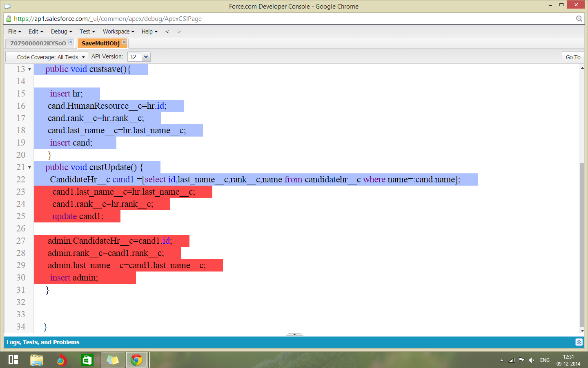The height and width of the screenshot is (368, 588).
Task: Click the panel splitter handle above Logs
Action: pyautogui.click(x=294, y=334)
